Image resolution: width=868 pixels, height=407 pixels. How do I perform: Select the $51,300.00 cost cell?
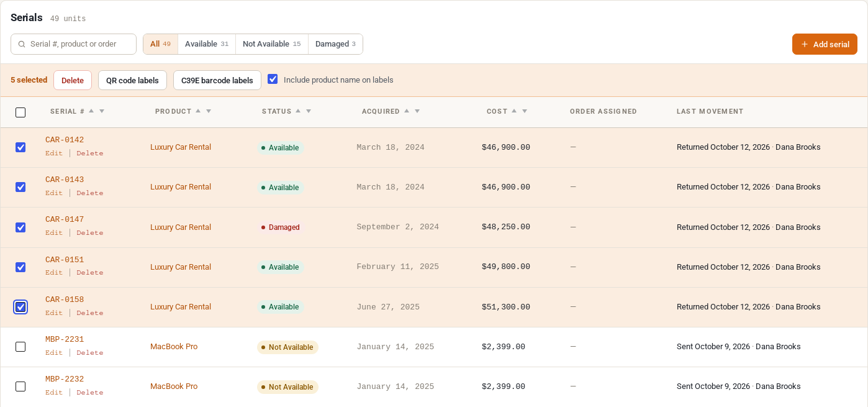pos(506,307)
